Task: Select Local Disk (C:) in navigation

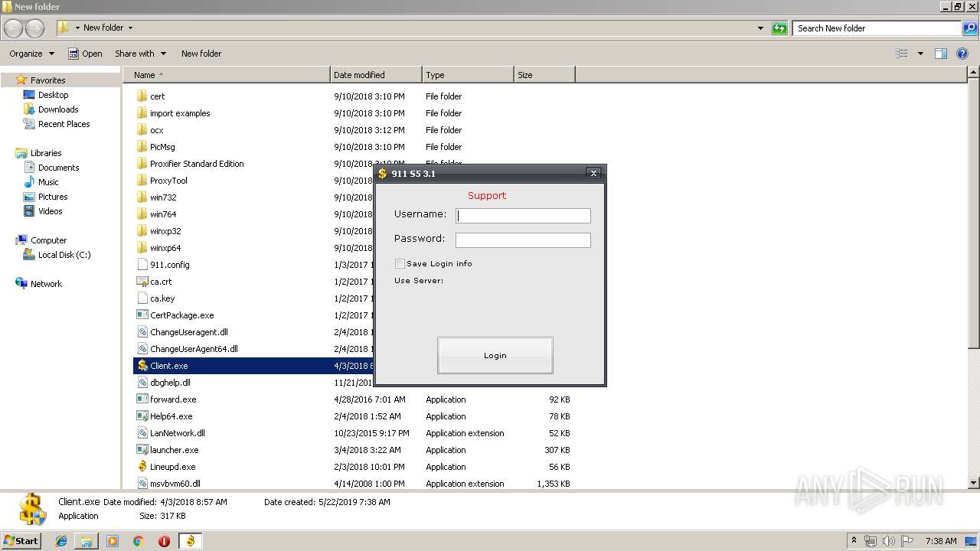Action: (x=64, y=255)
